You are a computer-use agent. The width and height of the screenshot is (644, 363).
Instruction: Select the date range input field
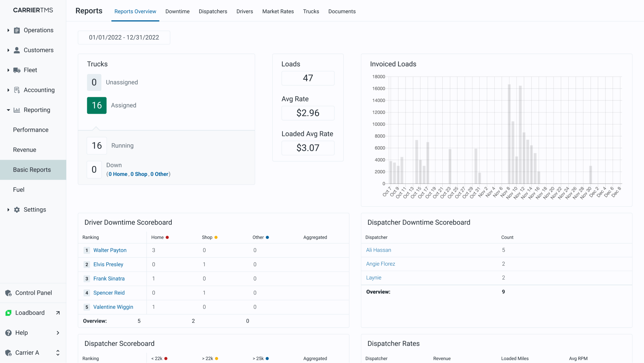124,37
